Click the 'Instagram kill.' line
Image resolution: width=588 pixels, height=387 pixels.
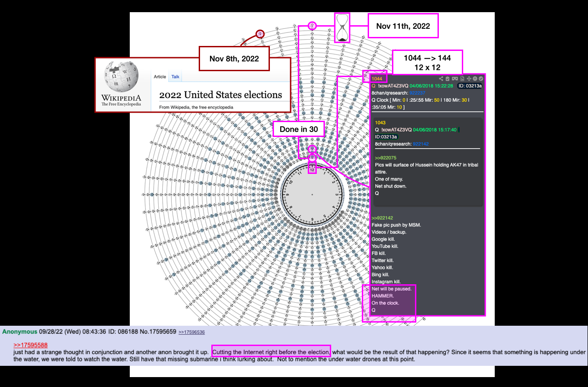pos(386,282)
